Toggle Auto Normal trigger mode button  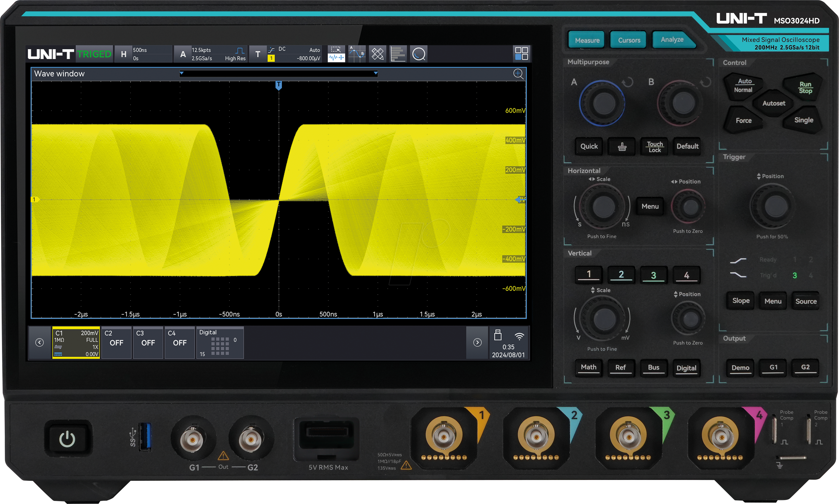pyautogui.click(x=743, y=86)
